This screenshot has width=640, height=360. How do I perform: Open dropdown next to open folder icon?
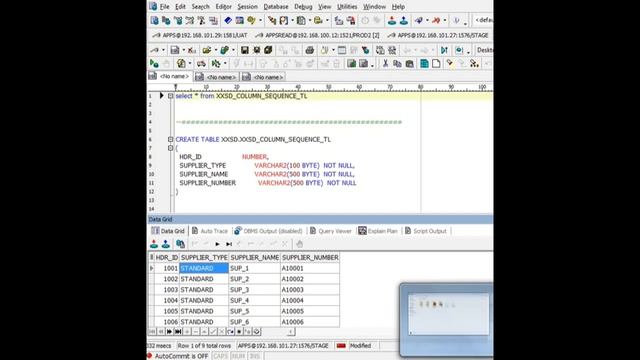pos(216,50)
